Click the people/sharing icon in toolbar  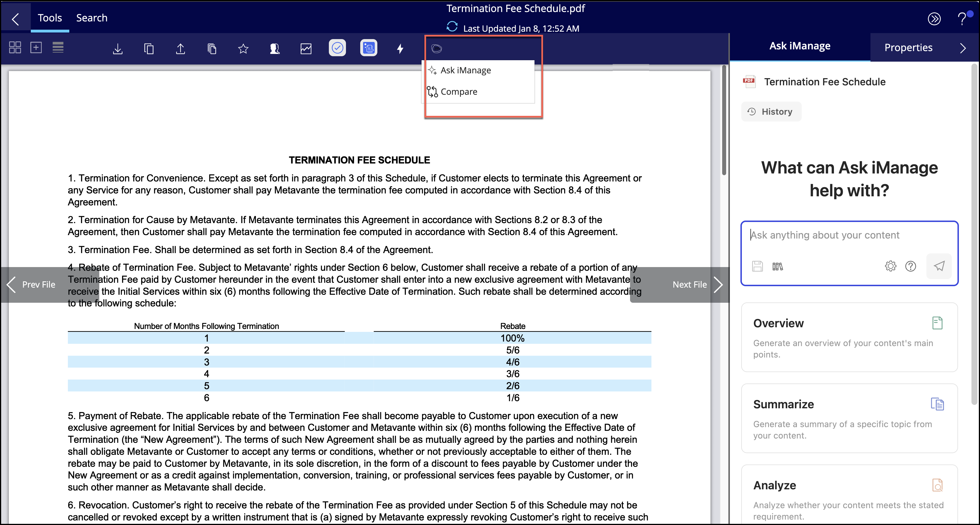coord(275,48)
